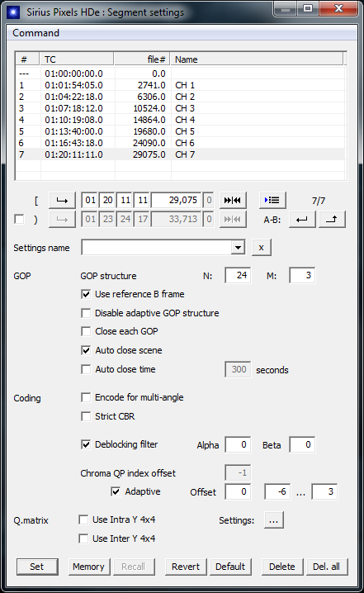Expand the Settings name dropdown
This screenshot has height=593, width=364.
click(x=238, y=248)
